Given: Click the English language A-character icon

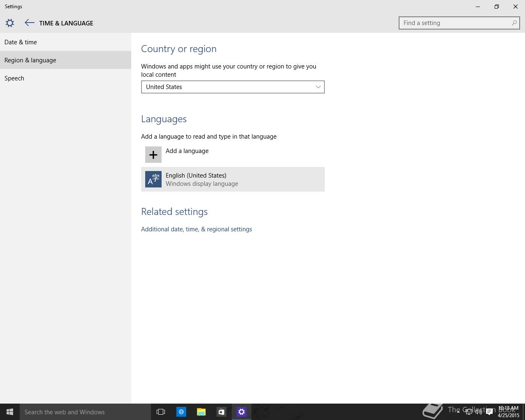Looking at the screenshot, I should click(x=153, y=179).
